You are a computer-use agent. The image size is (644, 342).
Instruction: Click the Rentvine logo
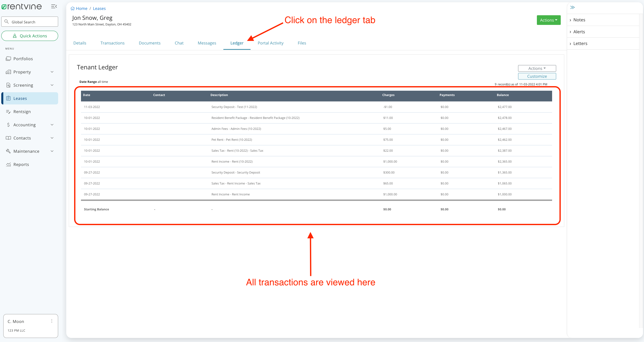pos(22,6)
